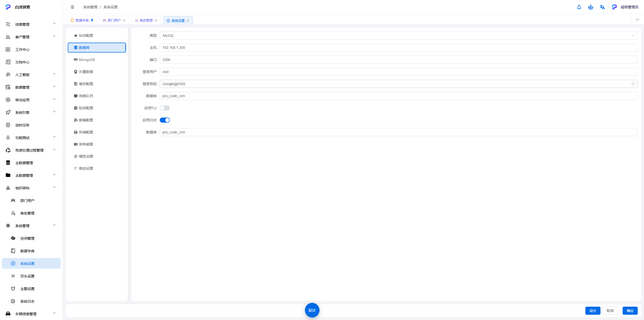This screenshot has width=644, height=320.
Task: Click the 确定 button
Action: (630, 311)
